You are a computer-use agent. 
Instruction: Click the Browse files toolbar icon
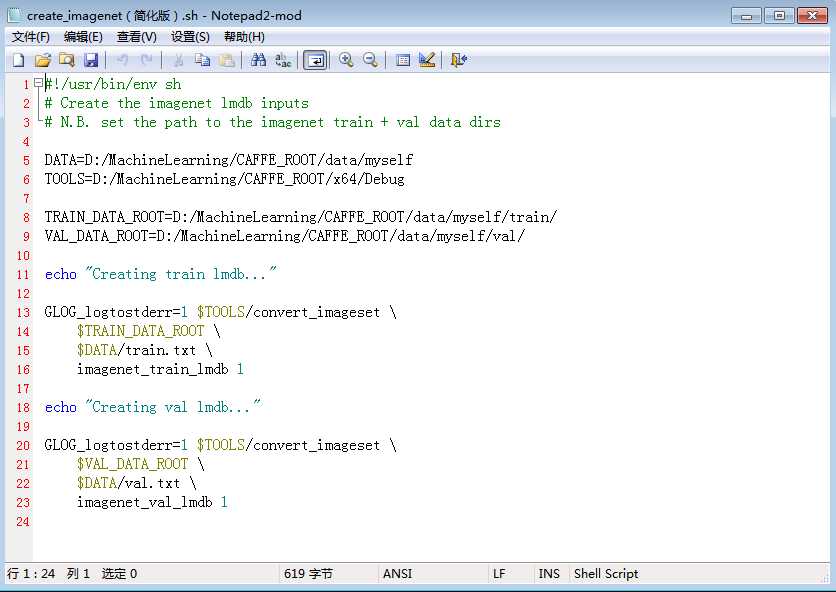[67, 60]
